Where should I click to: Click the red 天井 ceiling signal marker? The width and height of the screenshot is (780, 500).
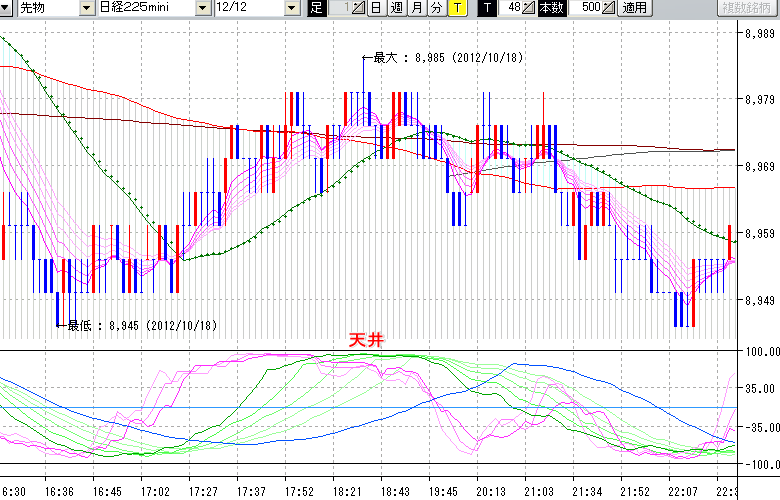pos(365,340)
